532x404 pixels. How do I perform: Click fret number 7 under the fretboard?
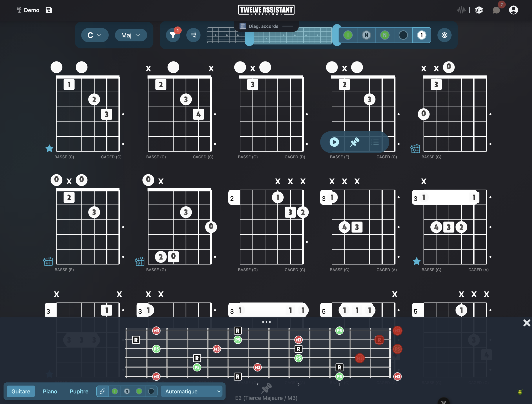(x=257, y=384)
